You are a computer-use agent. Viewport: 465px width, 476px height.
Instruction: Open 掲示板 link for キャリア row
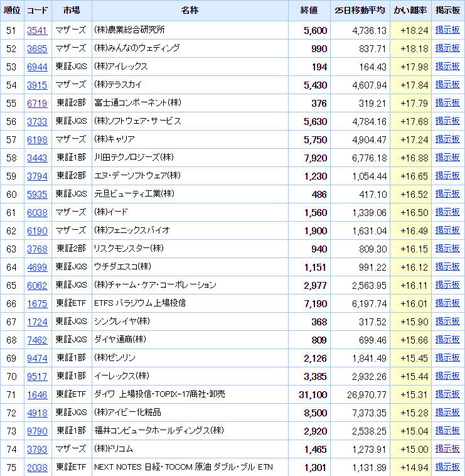tap(447, 139)
